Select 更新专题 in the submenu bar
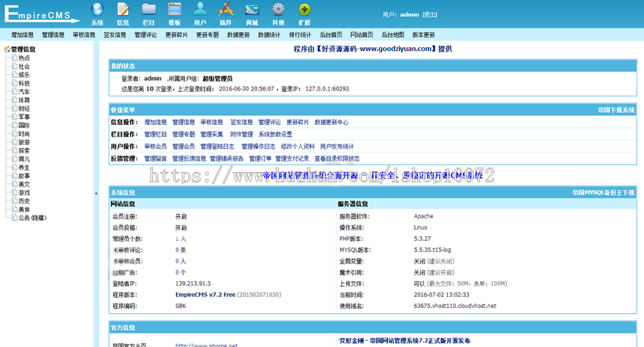The height and width of the screenshot is (347, 644). pyautogui.click(x=207, y=35)
